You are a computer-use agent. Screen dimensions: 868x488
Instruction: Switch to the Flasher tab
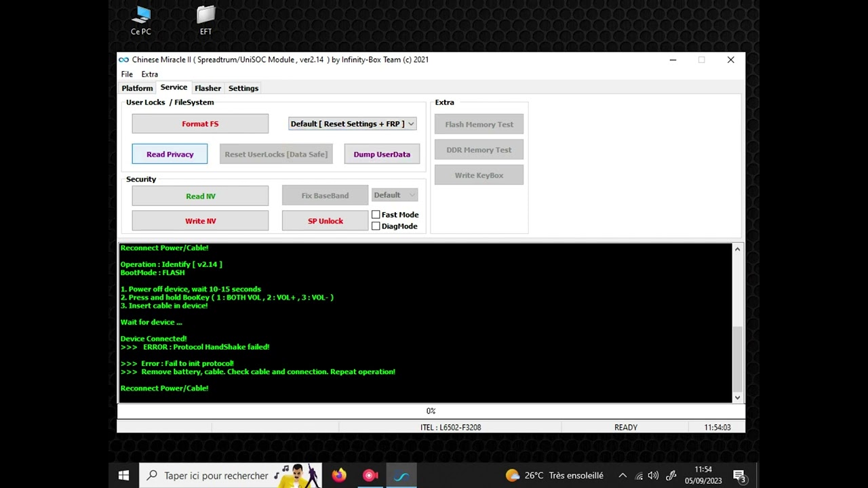[208, 88]
